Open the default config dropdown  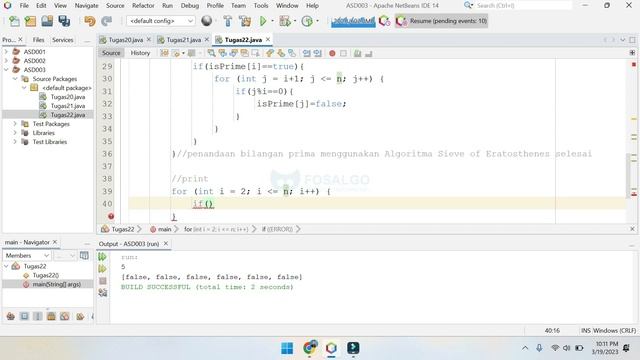coord(160,21)
